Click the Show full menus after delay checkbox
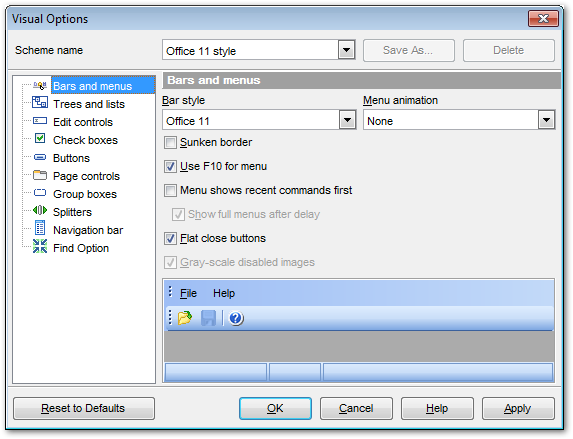 click(x=178, y=215)
